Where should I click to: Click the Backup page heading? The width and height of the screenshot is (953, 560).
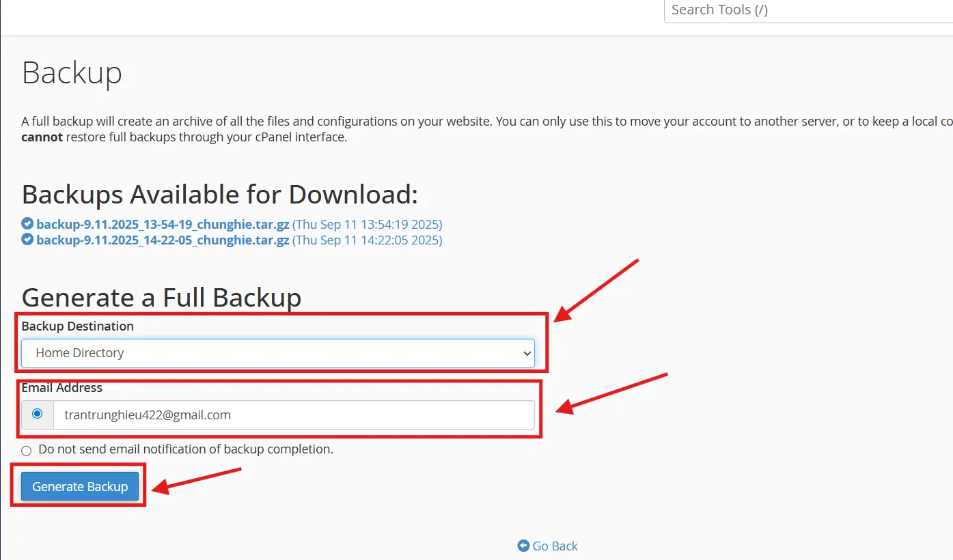pos(72,72)
